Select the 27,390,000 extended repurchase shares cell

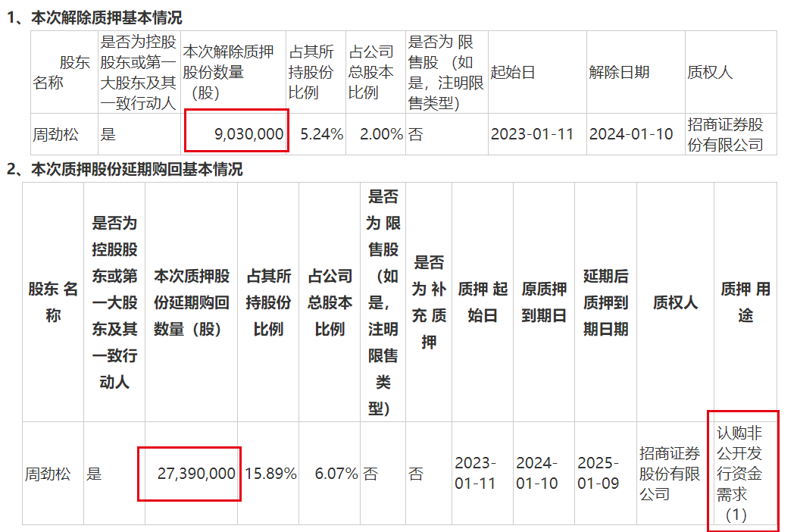(x=189, y=474)
